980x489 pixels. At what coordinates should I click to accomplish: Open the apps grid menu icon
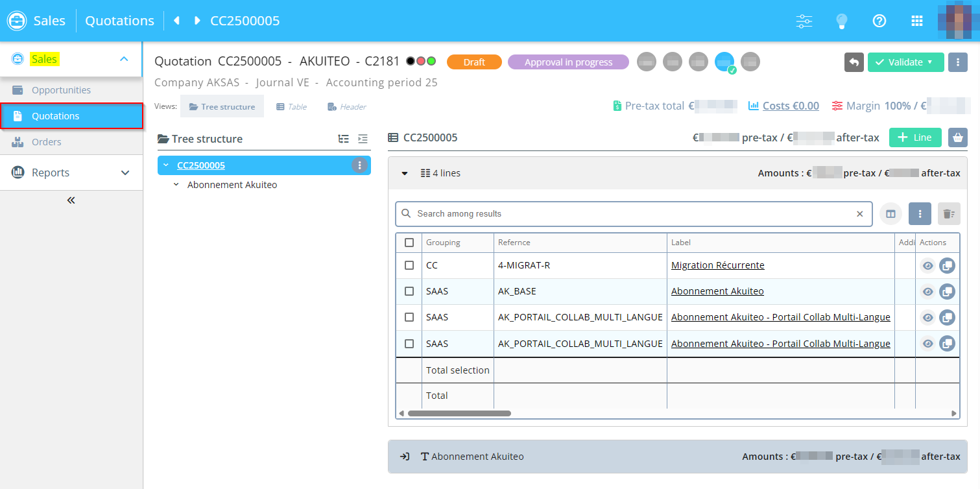[x=917, y=21]
